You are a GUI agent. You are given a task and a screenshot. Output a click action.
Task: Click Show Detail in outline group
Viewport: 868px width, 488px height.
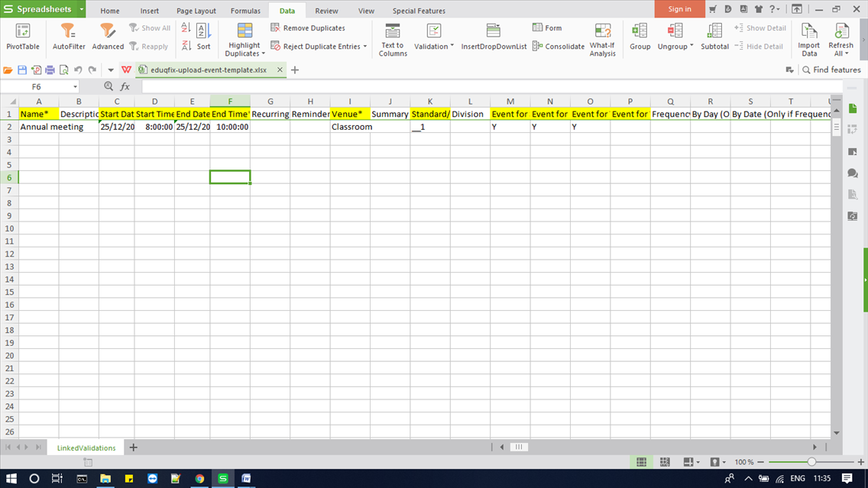pyautogui.click(x=760, y=27)
